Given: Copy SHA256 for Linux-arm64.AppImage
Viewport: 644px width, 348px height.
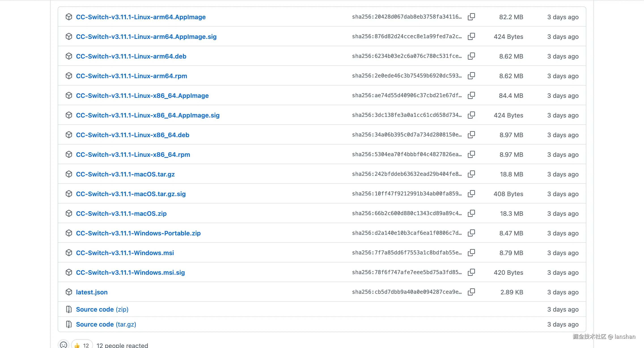Looking at the screenshot, I should coord(471,17).
